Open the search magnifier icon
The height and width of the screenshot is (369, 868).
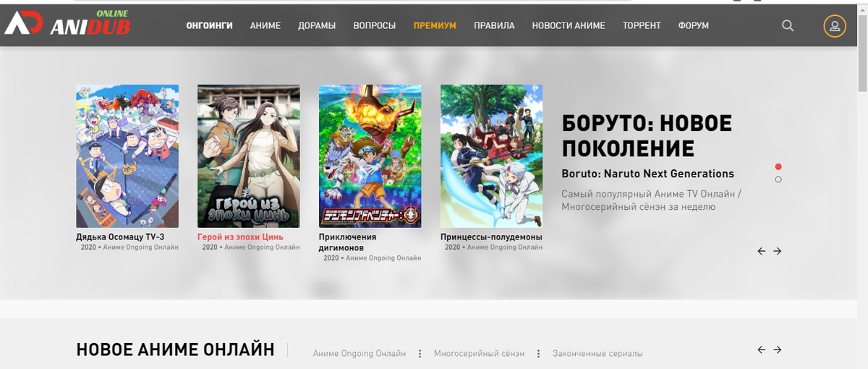coord(788,26)
